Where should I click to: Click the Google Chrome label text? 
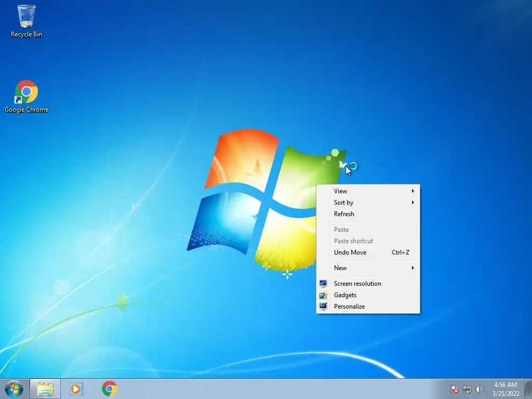click(x=26, y=110)
